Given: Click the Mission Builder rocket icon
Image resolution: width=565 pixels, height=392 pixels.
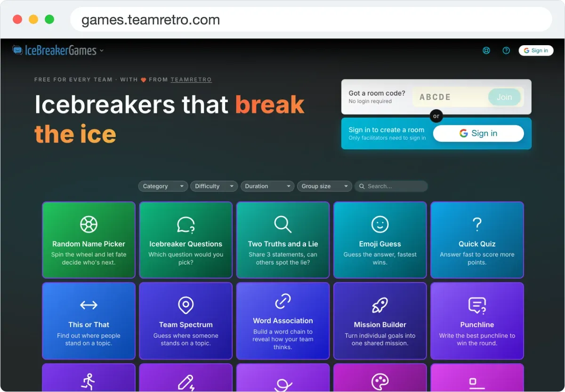Looking at the screenshot, I should 380,305.
